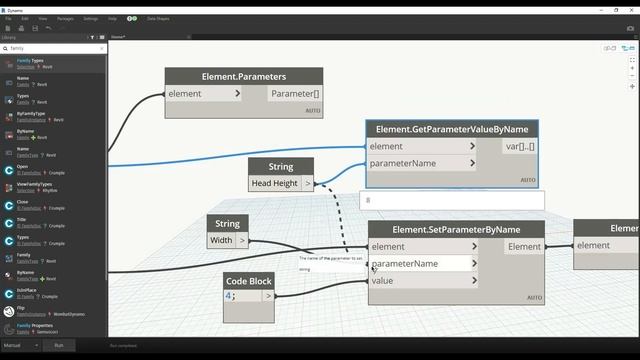Click the Head Height string text field

click(x=275, y=183)
